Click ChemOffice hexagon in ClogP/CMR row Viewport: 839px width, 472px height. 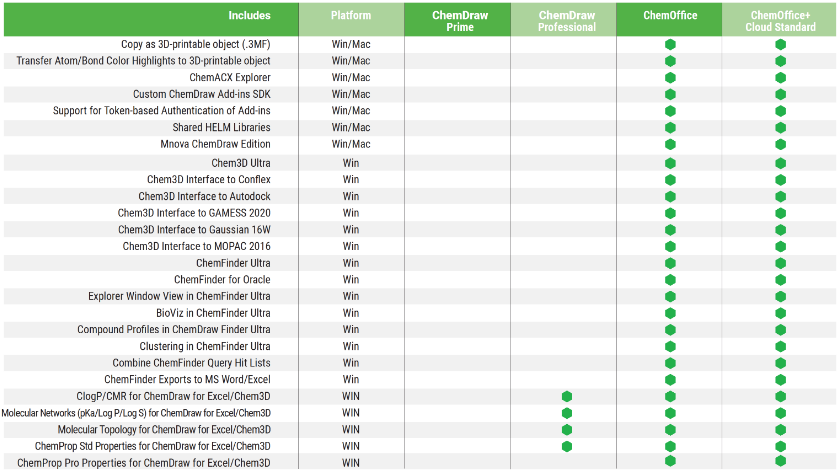[670, 397]
